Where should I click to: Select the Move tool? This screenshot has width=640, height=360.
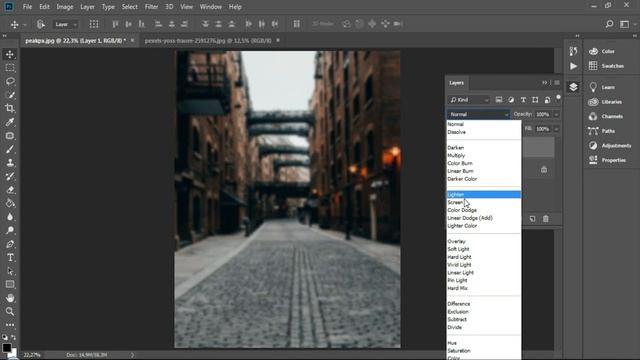point(10,54)
